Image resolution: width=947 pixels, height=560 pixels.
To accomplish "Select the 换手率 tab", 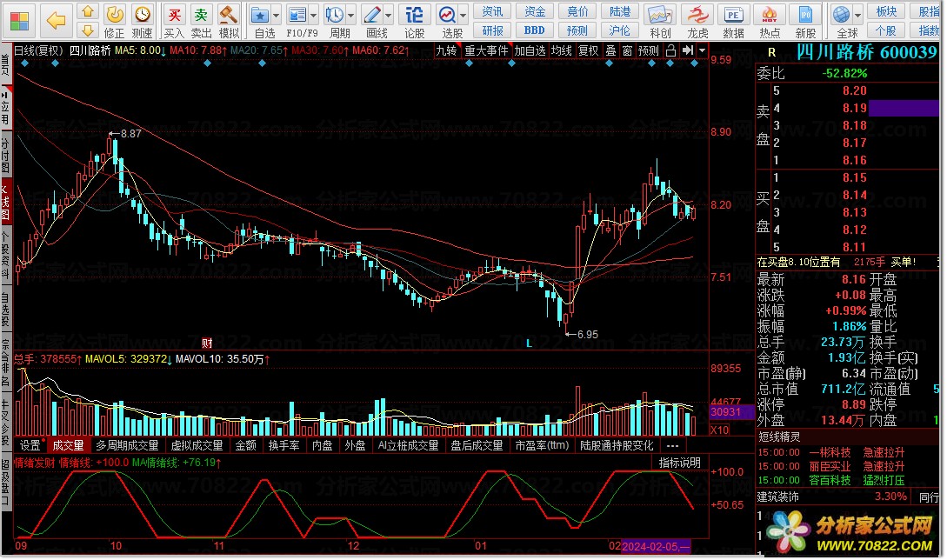I will click(283, 445).
